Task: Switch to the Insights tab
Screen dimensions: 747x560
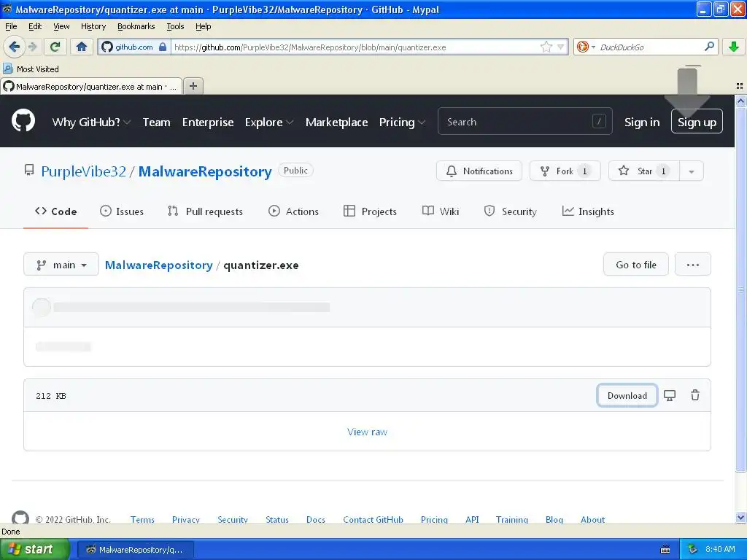Action: [x=588, y=211]
